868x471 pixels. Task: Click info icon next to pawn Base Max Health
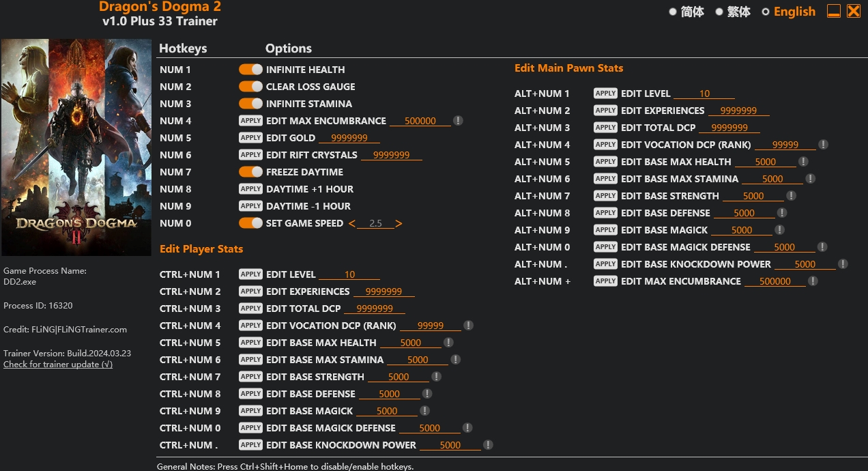coord(803,162)
